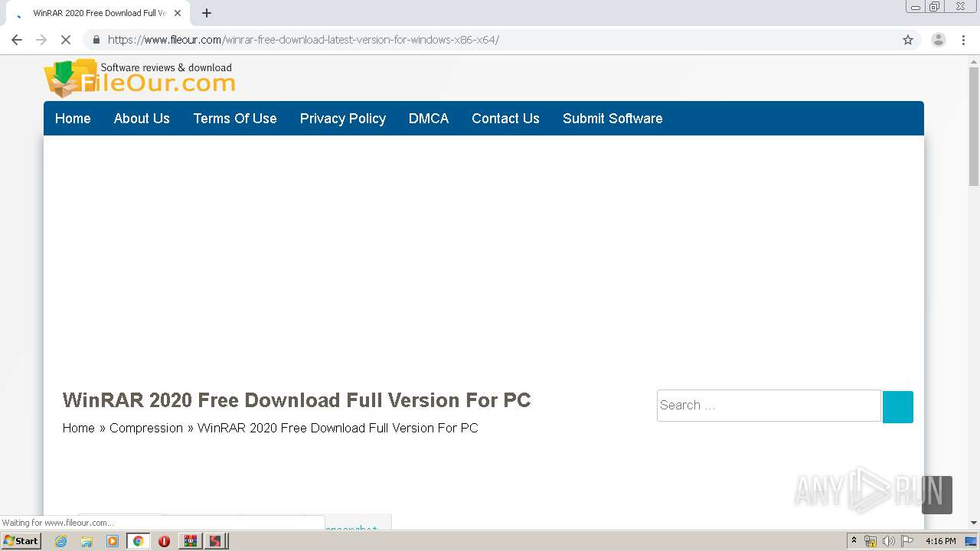Viewport: 980px width, 551px height.
Task: Open WinRAR from the taskbar
Action: pyautogui.click(x=190, y=541)
